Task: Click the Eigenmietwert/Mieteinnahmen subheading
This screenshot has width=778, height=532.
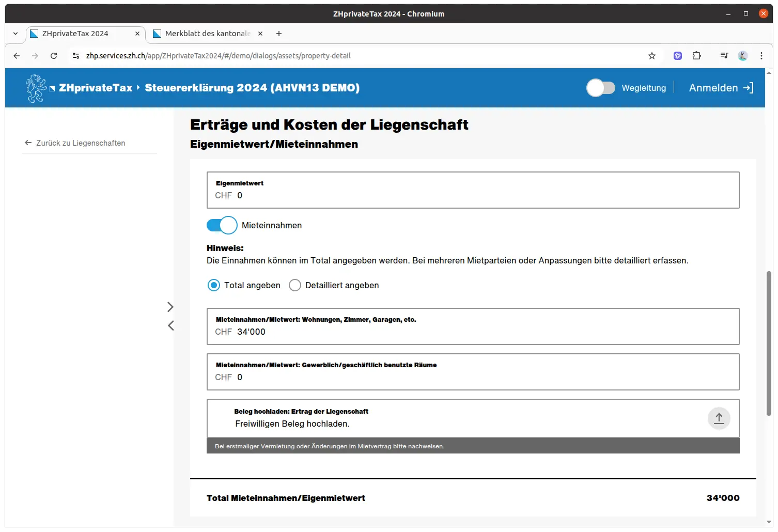Action: tap(274, 144)
